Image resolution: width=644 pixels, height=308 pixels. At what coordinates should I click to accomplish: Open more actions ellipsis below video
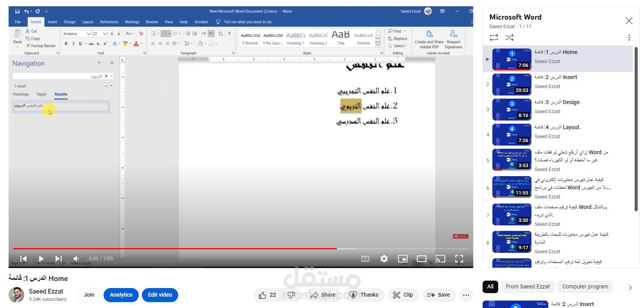click(466, 295)
